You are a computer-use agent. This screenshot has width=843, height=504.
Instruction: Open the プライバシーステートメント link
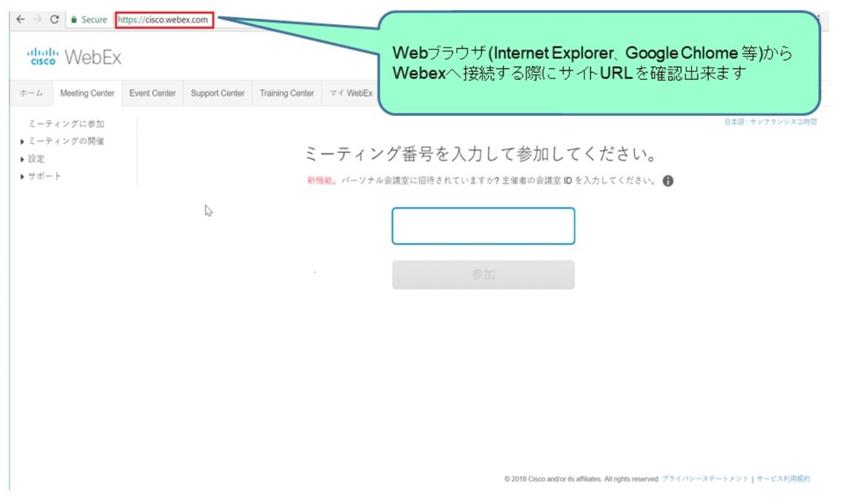click(705, 479)
